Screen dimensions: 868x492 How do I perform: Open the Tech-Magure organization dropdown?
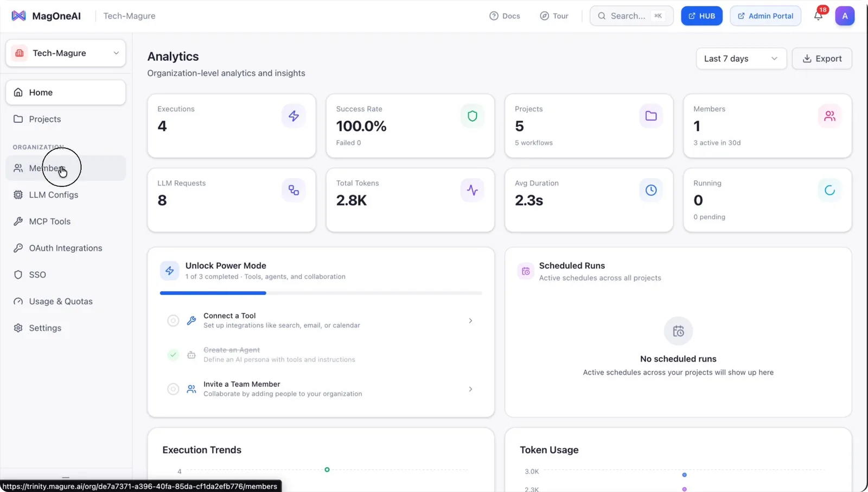(66, 53)
